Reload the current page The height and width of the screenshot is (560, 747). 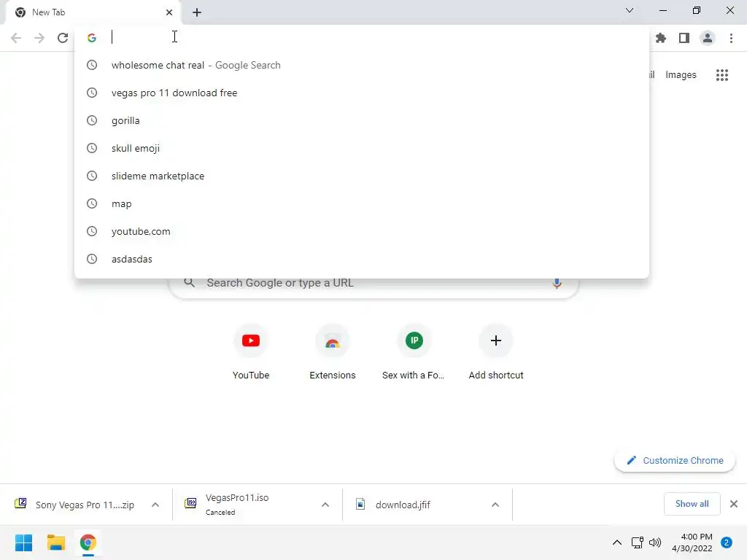point(63,38)
